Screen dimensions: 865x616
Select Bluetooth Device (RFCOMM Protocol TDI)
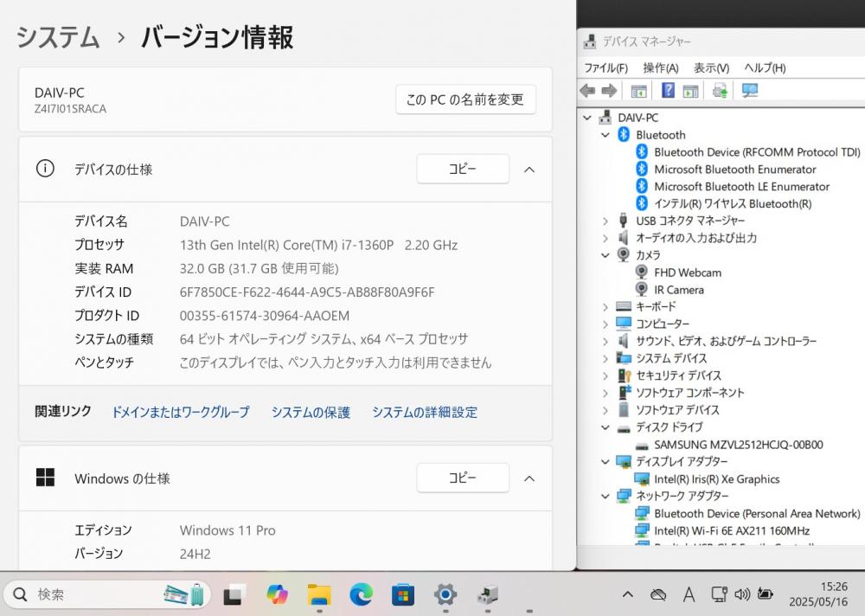coord(757,151)
